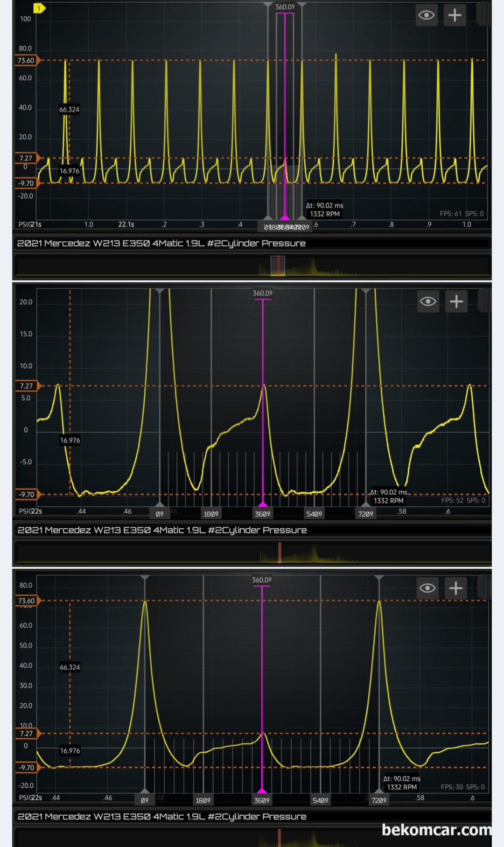Toggle the eye icon in the bottom graph
This screenshot has width=504, height=847.
(427, 588)
